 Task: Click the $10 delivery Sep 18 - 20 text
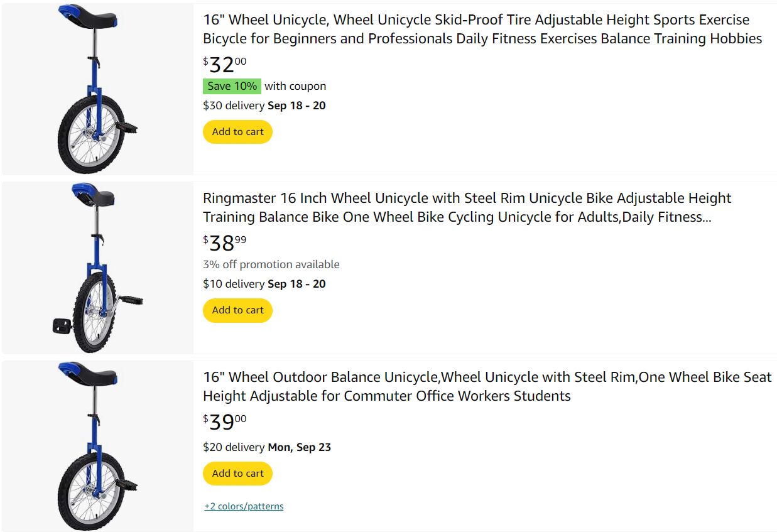(x=264, y=284)
